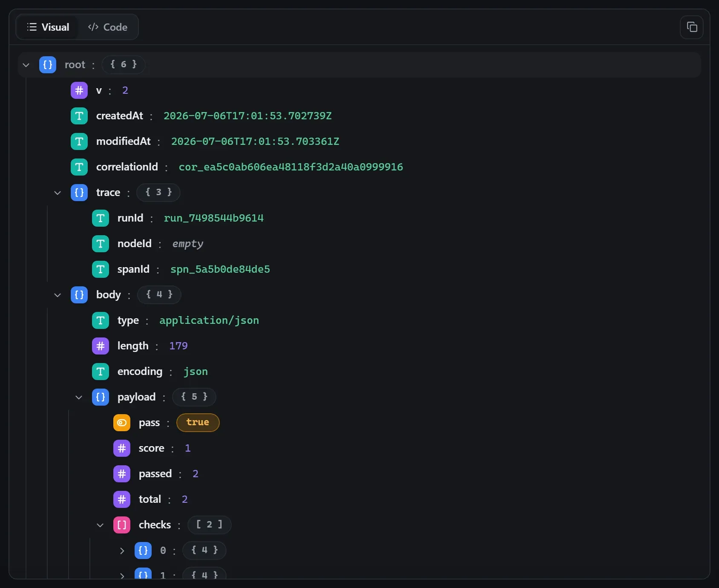
Task: Click the object icon of checks item 0
Action: (143, 551)
